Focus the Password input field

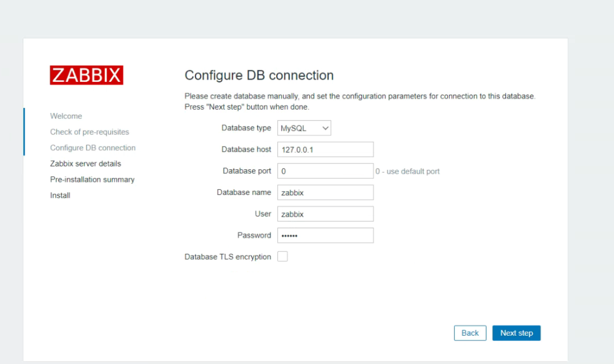[325, 236]
